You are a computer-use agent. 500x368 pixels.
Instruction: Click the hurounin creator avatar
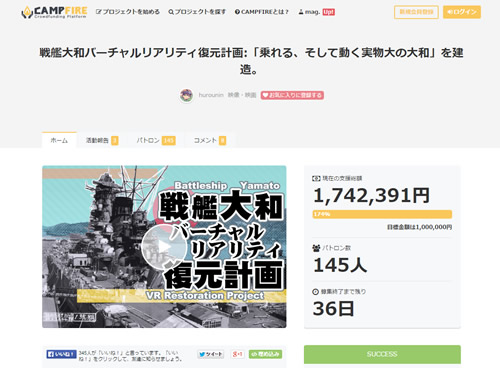tap(186, 95)
